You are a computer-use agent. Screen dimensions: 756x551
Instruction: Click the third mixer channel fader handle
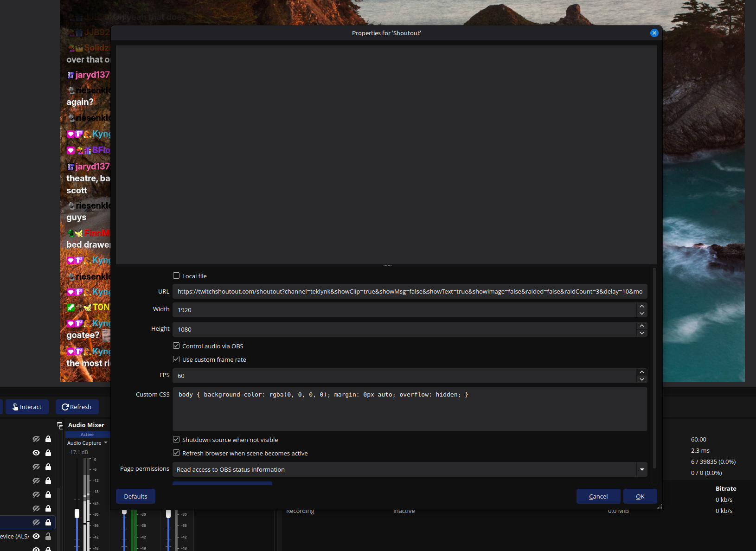[168, 513]
